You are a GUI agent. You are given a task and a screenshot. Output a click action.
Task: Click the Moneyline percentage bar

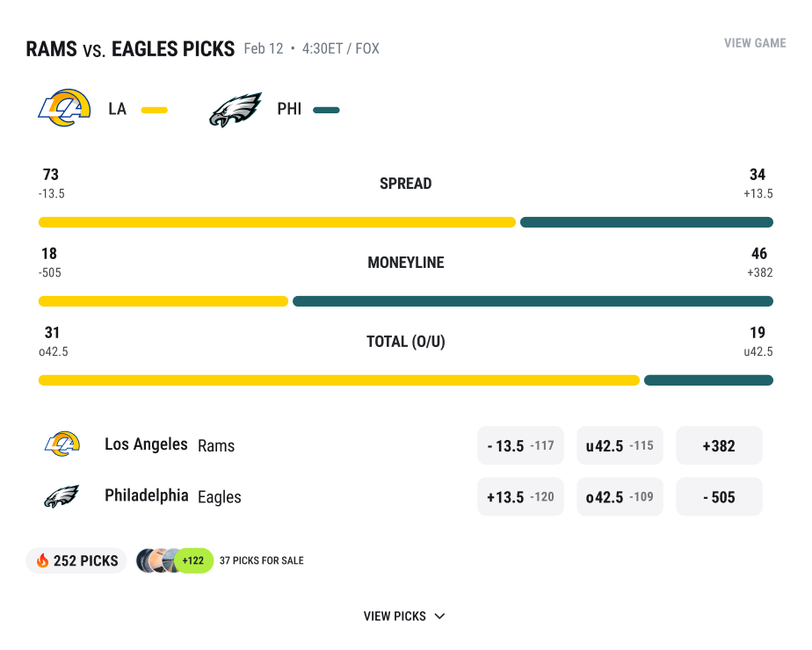click(405, 301)
